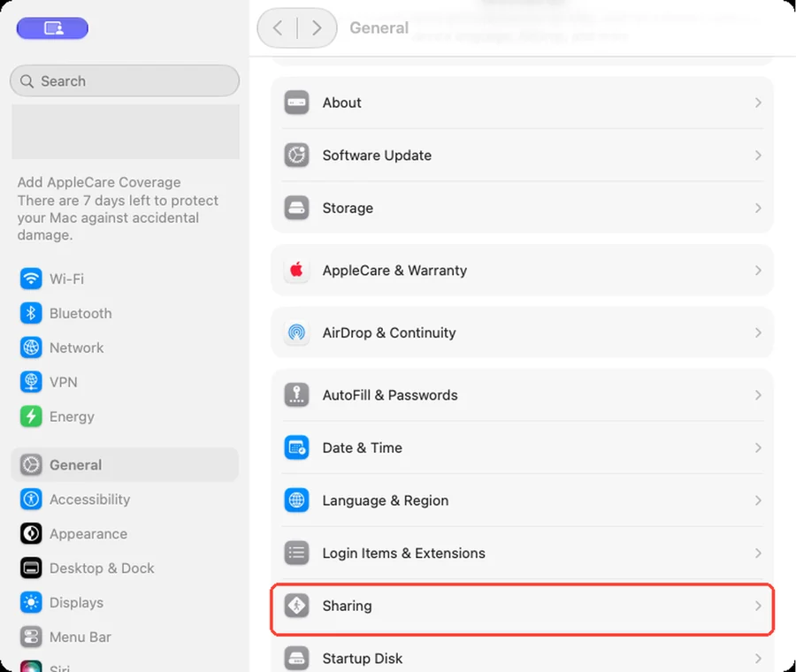
Task: Click the Language & Region globe icon
Action: (296, 500)
